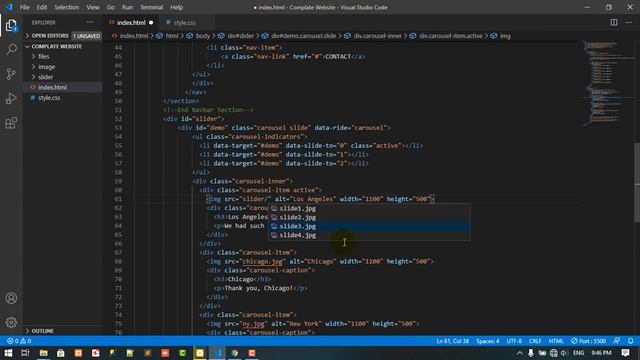
Task: Click the editor minimap
Action: tap(608, 84)
